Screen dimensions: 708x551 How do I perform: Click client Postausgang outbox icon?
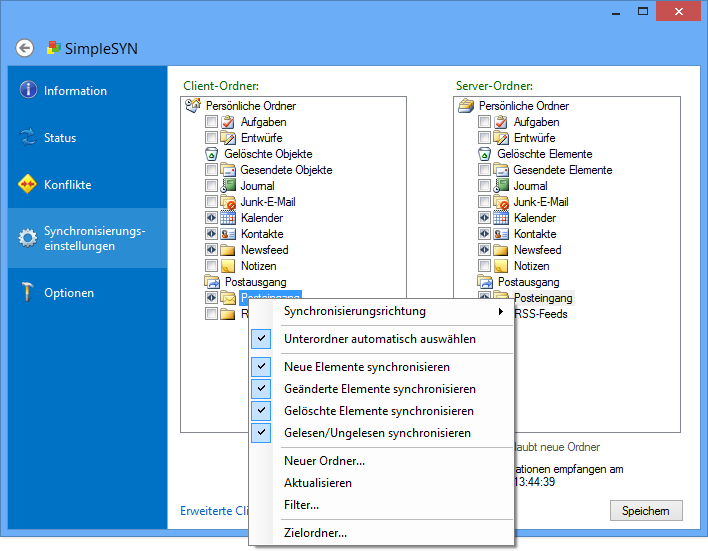[x=212, y=282]
